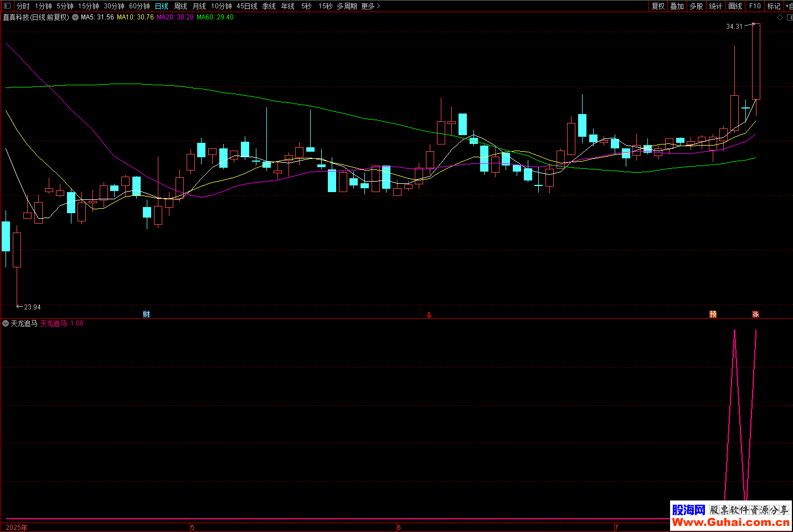This screenshot has width=793, height=532.
Task: Click the 34.31 high price label
Action: click(x=734, y=27)
